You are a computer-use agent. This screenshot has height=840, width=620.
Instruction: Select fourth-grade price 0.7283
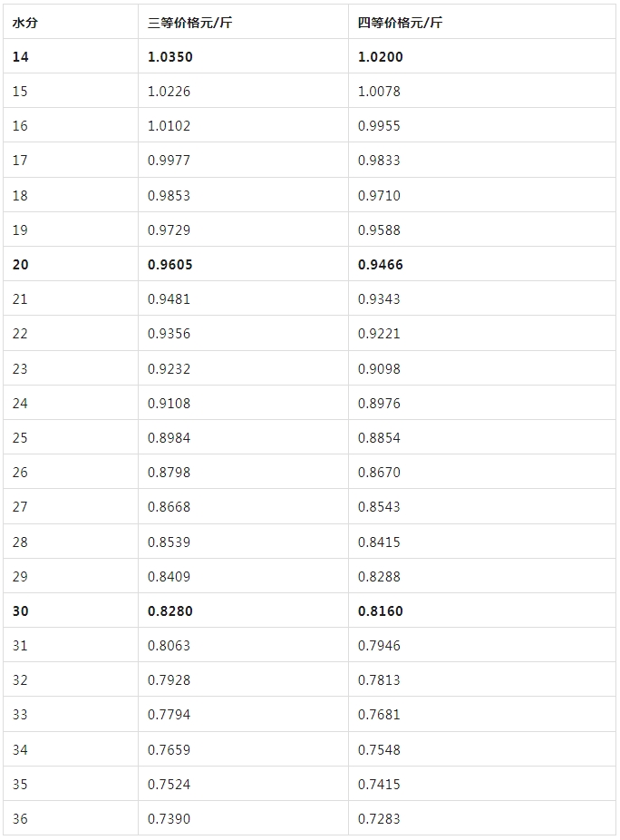(x=379, y=819)
